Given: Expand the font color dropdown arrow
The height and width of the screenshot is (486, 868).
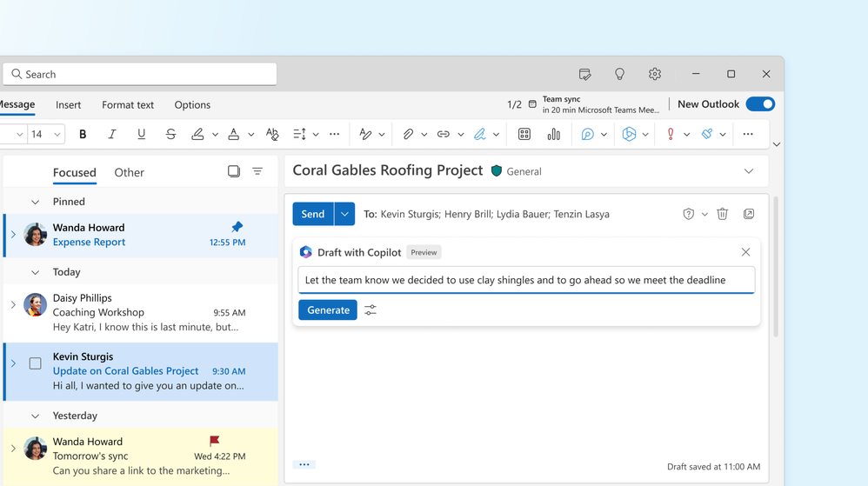Looking at the screenshot, I should click(x=250, y=135).
